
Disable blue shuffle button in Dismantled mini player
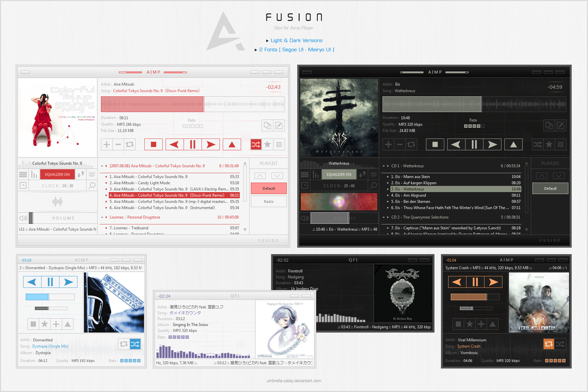[x=135, y=344]
